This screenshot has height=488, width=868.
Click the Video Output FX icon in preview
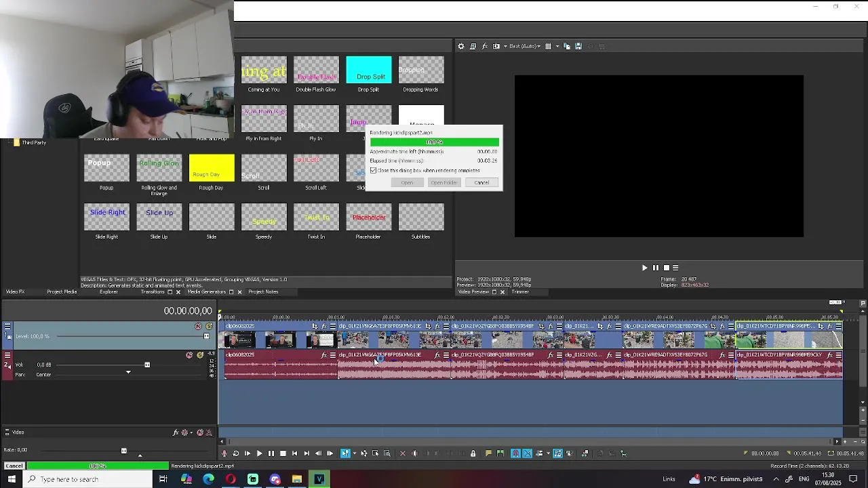[484, 46]
